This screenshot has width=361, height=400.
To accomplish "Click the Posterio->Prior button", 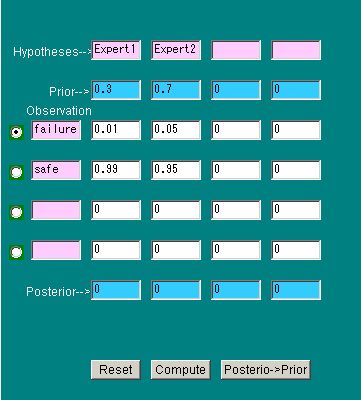I will pyautogui.click(x=266, y=369).
